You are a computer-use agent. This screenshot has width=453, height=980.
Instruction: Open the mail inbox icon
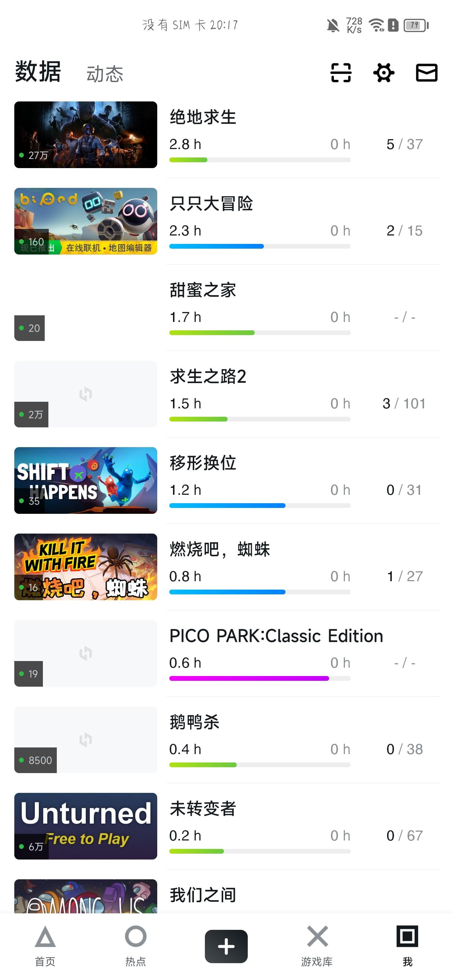pyautogui.click(x=426, y=73)
